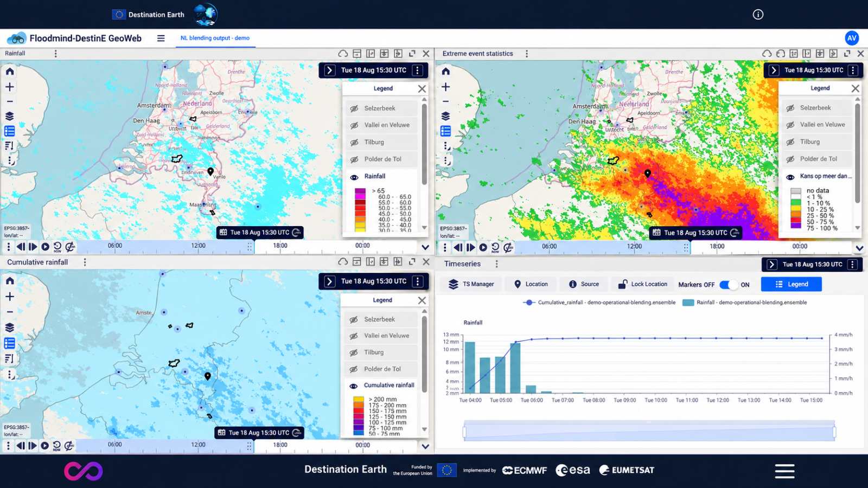Click the Source button in Timeseries panel
Image resolution: width=868 pixels, height=488 pixels.
coord(584,284)
